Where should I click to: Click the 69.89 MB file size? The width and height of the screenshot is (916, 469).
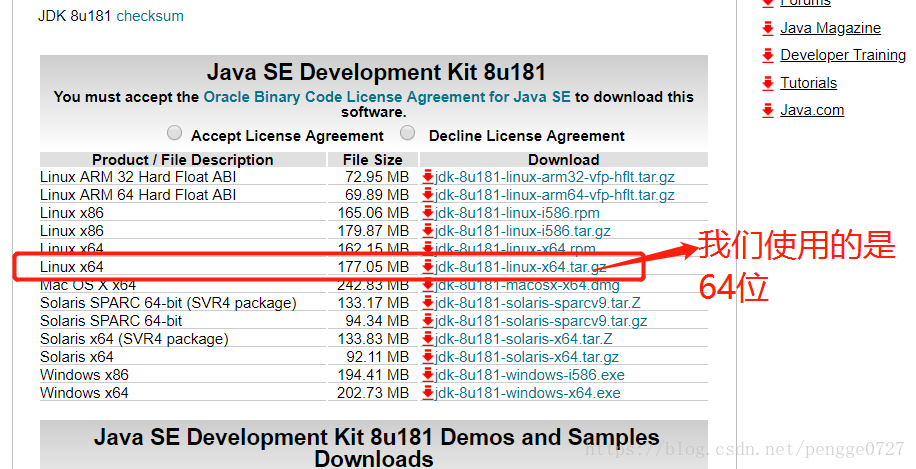point(377,195)
